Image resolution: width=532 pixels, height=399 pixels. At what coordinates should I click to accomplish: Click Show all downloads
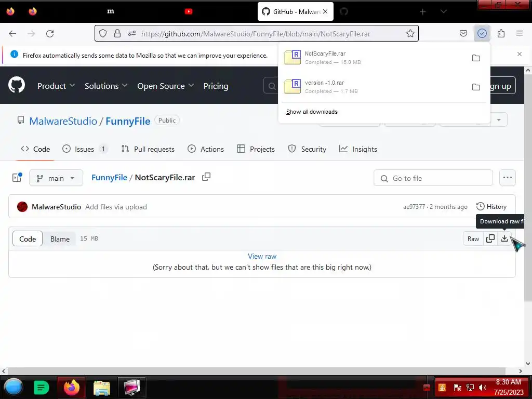point(312,112)
